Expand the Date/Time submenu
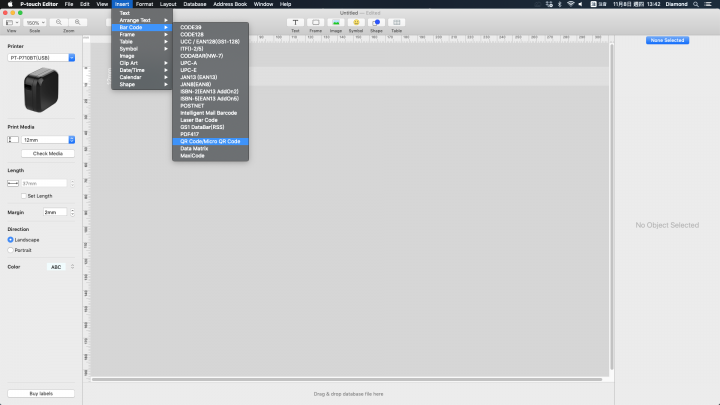Viewport: 720px width, 405px height. click(x=142, y=70)
